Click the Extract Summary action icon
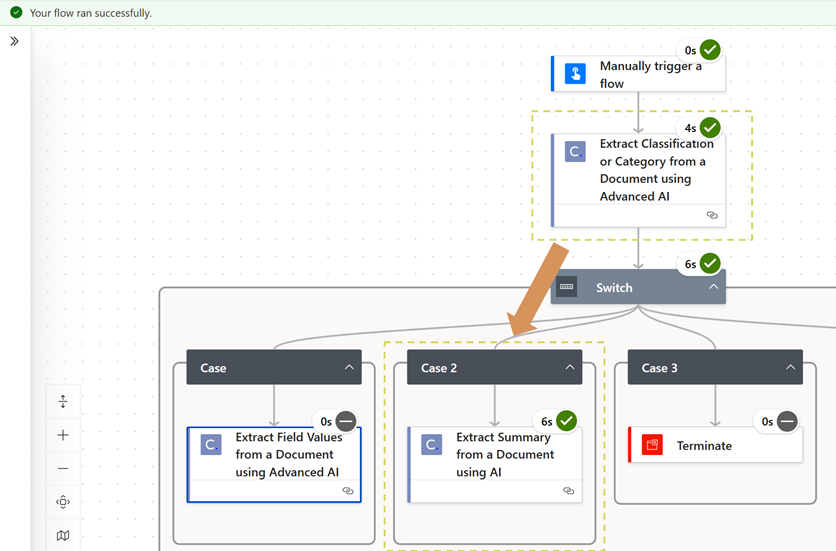Viewport: 836px width, 551px height. [x=431, y=445]
